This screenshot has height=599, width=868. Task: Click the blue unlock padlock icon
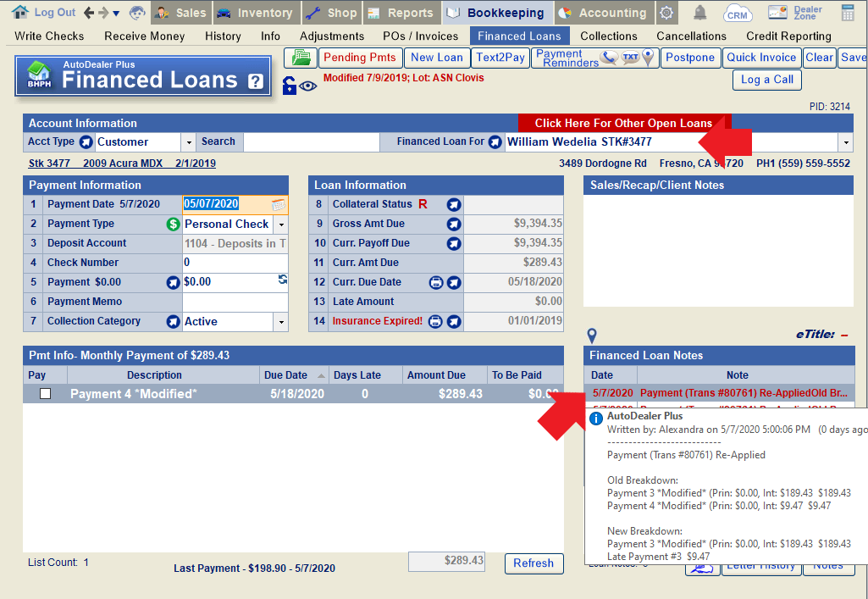click(289, 86)
